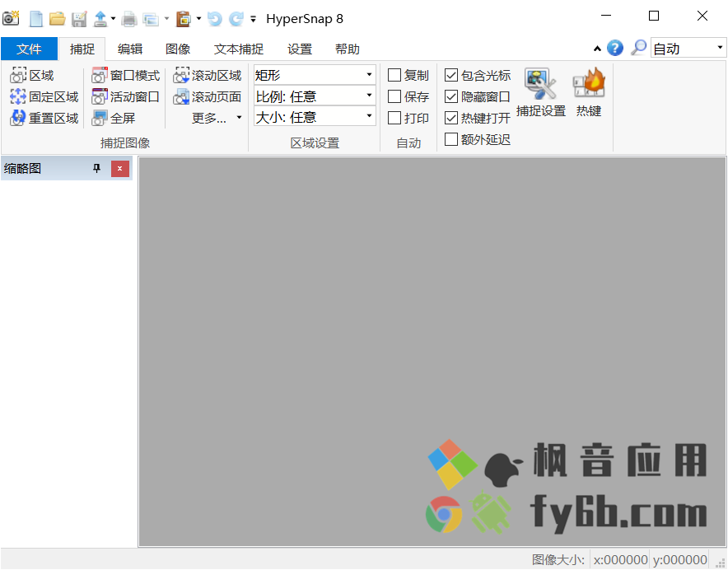Expand the Upload icon dropdown arrow
Viewport: 728px width, 570px height.
pos(113,19)
